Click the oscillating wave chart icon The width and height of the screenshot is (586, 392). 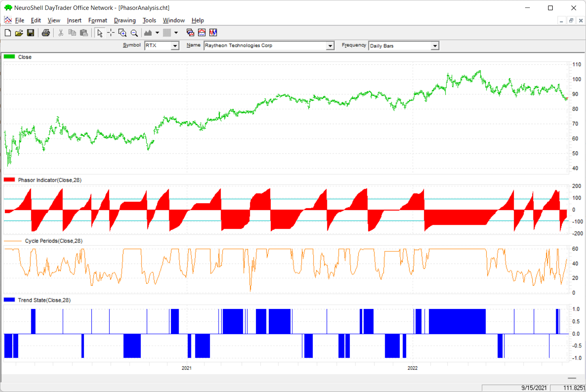pos(213,33)
